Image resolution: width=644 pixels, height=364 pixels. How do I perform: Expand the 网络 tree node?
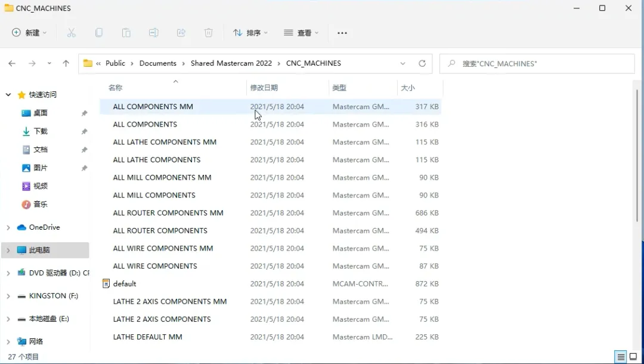click(8, 341)
